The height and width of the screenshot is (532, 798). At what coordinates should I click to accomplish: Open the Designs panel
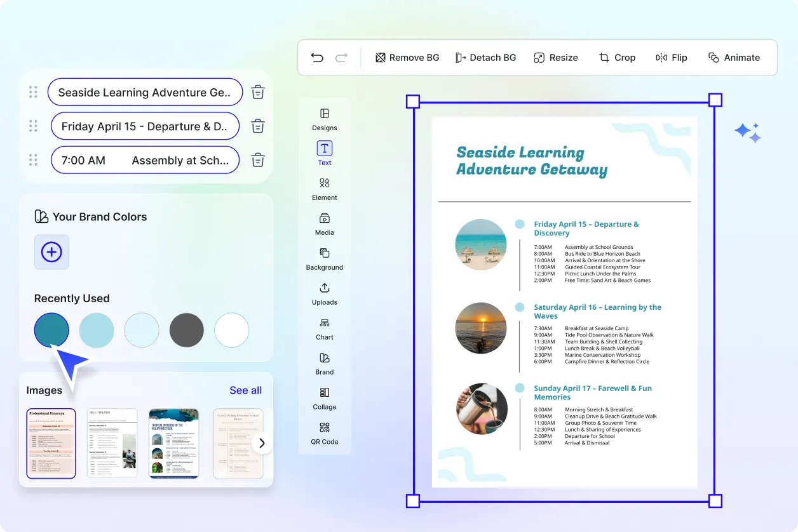324,121
